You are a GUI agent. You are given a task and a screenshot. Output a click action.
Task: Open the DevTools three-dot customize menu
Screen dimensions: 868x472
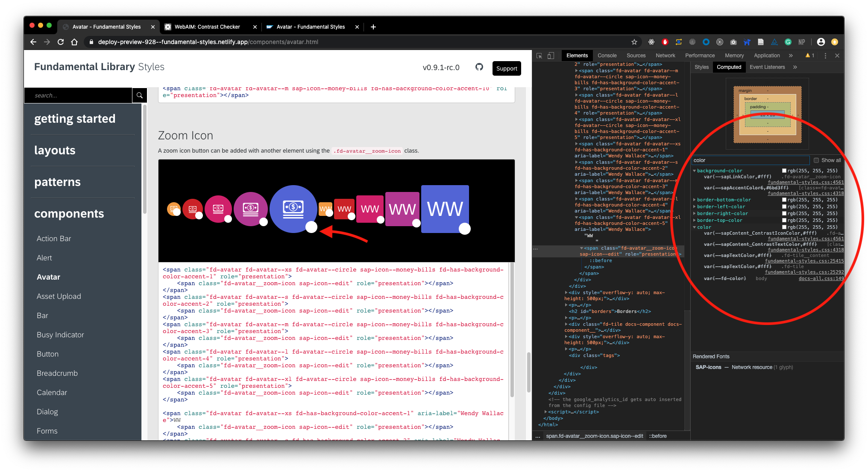825,56
